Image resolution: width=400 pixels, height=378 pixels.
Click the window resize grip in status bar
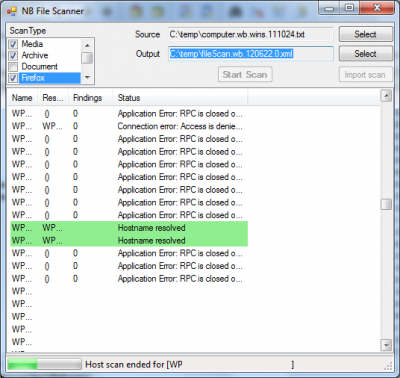coord(388,366)
